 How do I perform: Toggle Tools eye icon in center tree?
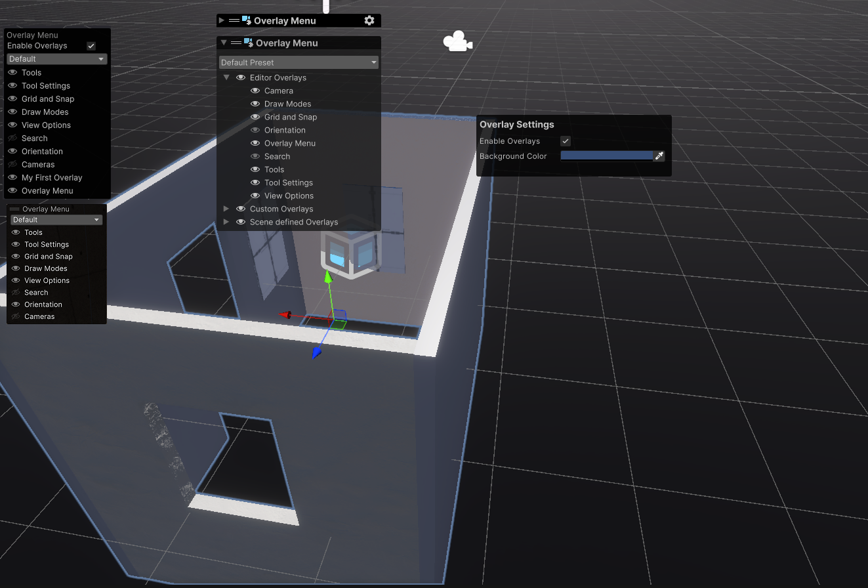[255, 170]
